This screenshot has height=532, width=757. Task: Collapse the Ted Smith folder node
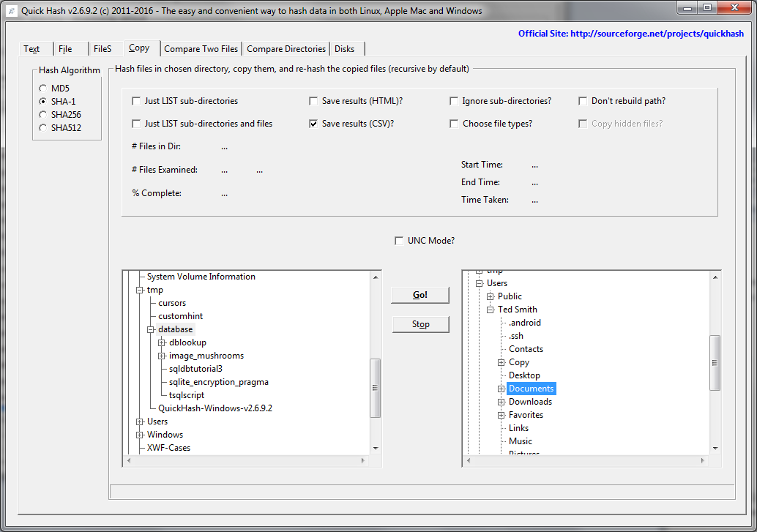[x=491, y=310]
